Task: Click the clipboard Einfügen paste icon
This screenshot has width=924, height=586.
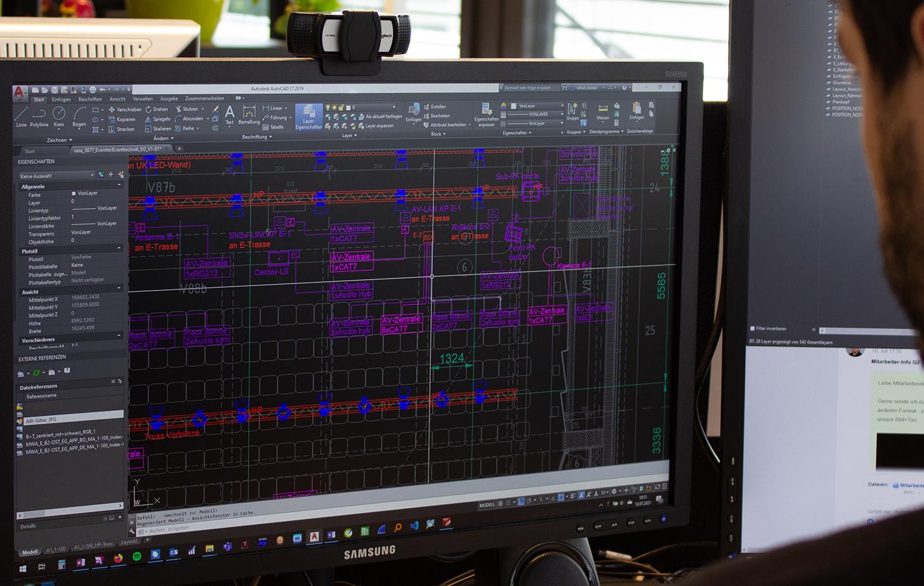Action: 637,112
